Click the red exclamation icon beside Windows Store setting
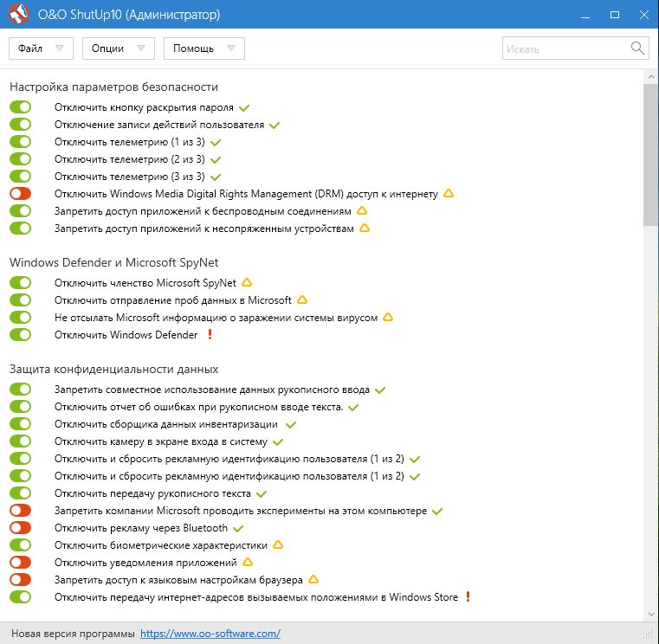The image size is (659, 644). 468,597
